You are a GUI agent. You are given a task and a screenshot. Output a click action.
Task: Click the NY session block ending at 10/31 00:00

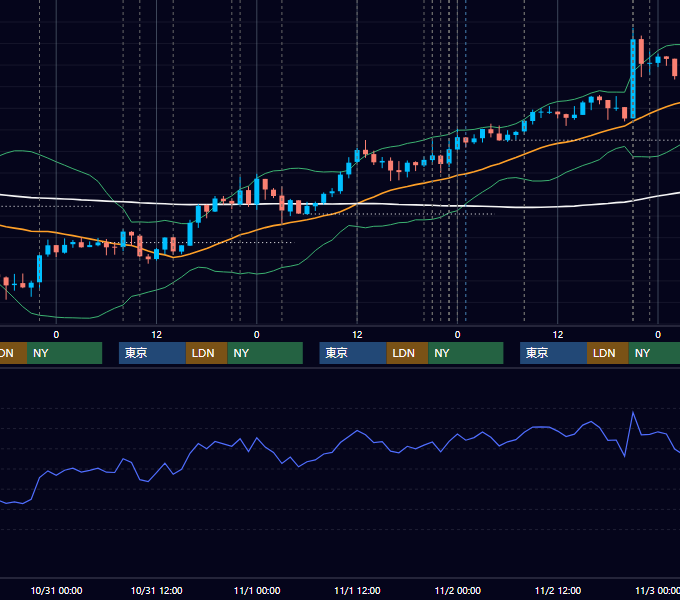point(64,353)
